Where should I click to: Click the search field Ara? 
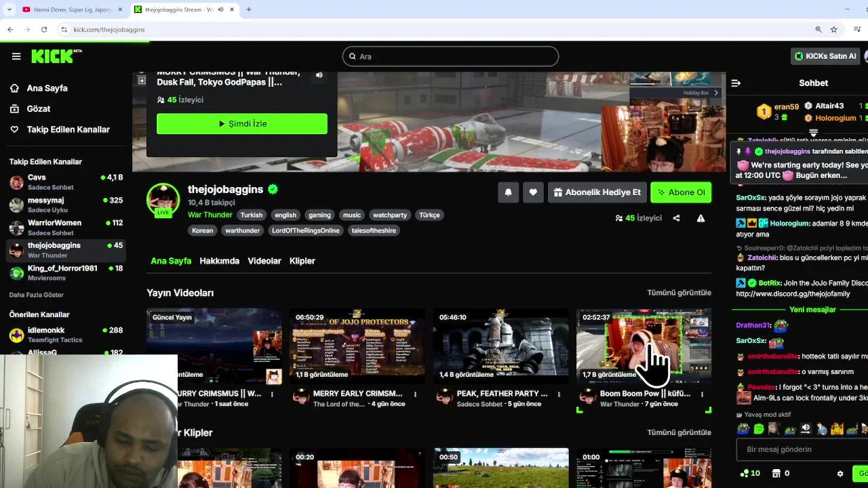(450, 56)
